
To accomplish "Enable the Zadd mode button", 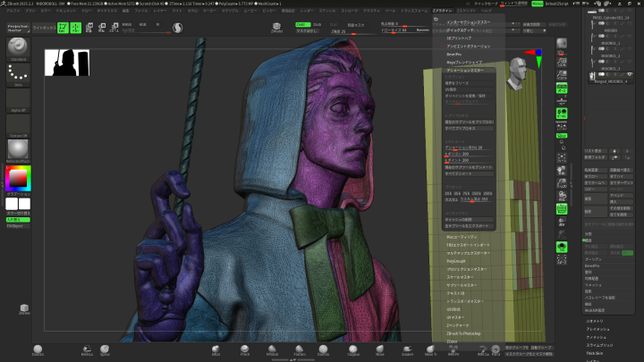I will tap(302, 25).
